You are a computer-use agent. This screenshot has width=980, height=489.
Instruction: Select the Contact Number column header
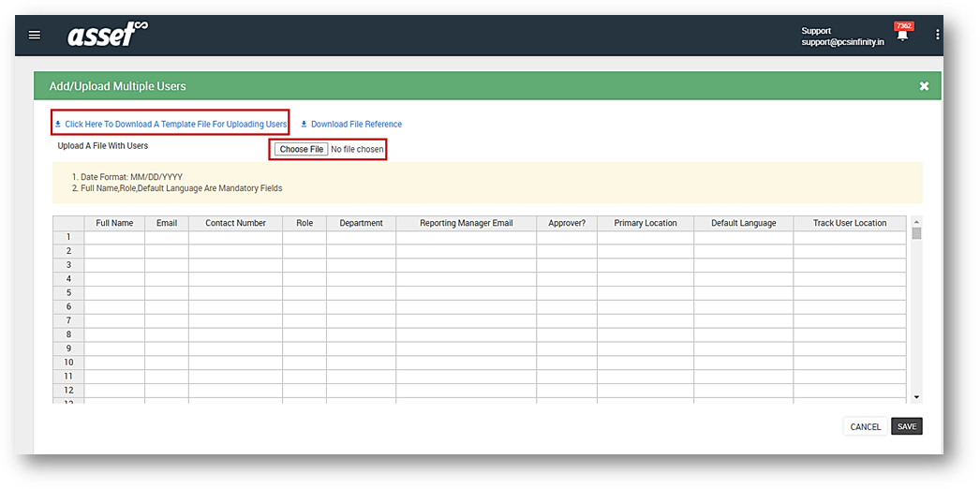pos(235,223)
